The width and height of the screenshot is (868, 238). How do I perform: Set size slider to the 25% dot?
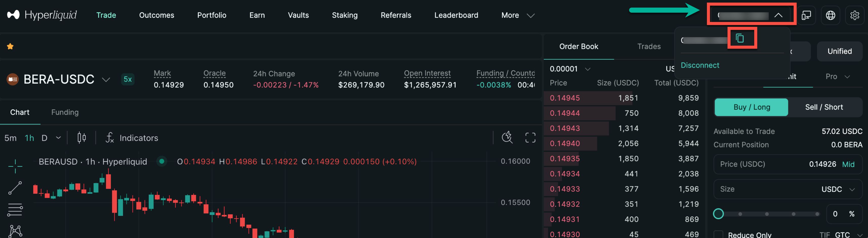click(740, 214)
